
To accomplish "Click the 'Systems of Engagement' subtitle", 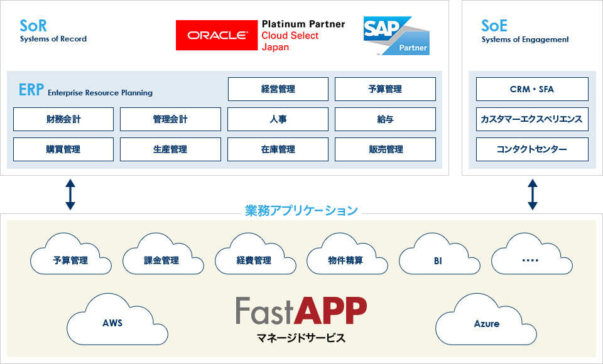I will point(525,39).
